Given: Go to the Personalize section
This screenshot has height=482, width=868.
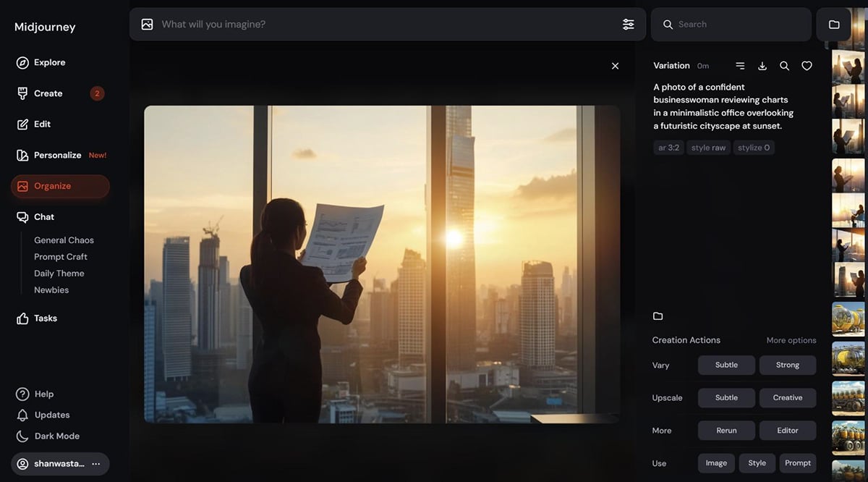Looking at the screenshot, I should click(57, 155).
